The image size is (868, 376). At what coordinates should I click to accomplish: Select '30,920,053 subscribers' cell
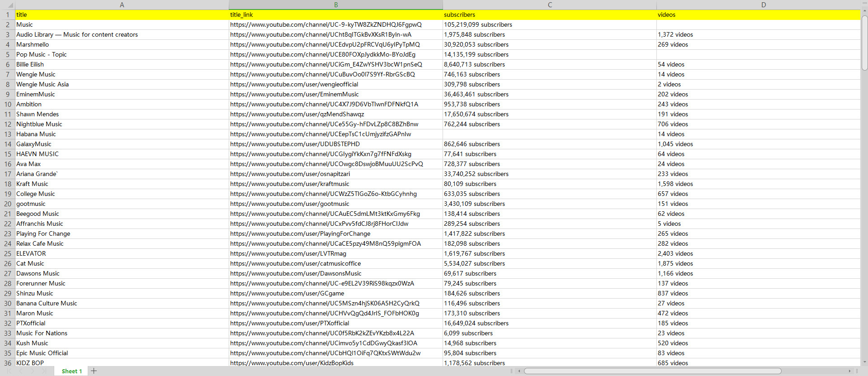[x=550, y=44]
